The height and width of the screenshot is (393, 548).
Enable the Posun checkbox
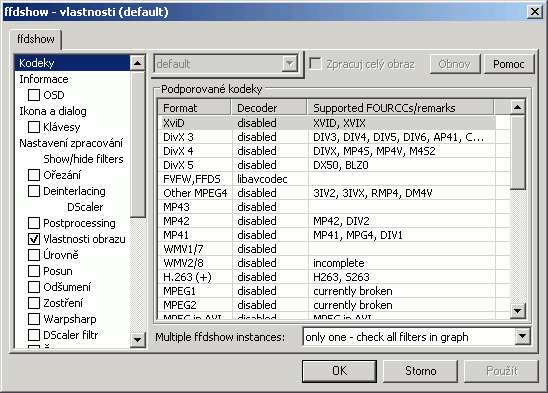[34, 271]
